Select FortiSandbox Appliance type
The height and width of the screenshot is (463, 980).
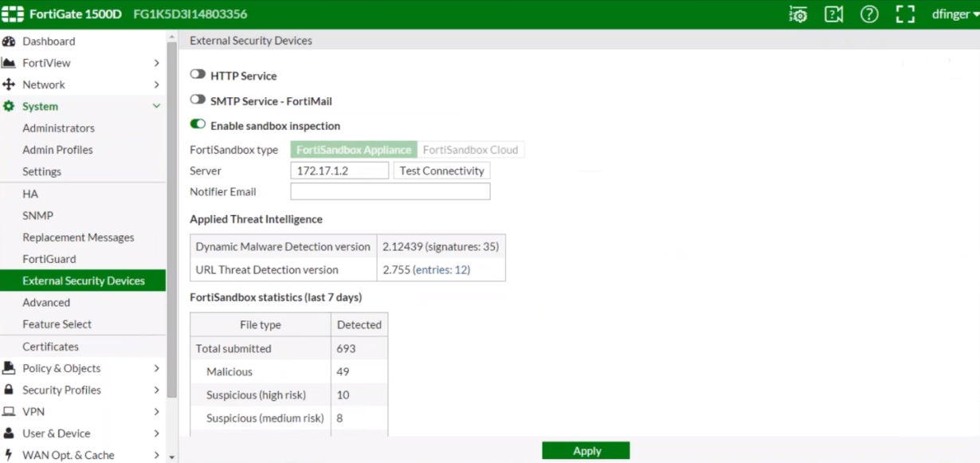354,150
